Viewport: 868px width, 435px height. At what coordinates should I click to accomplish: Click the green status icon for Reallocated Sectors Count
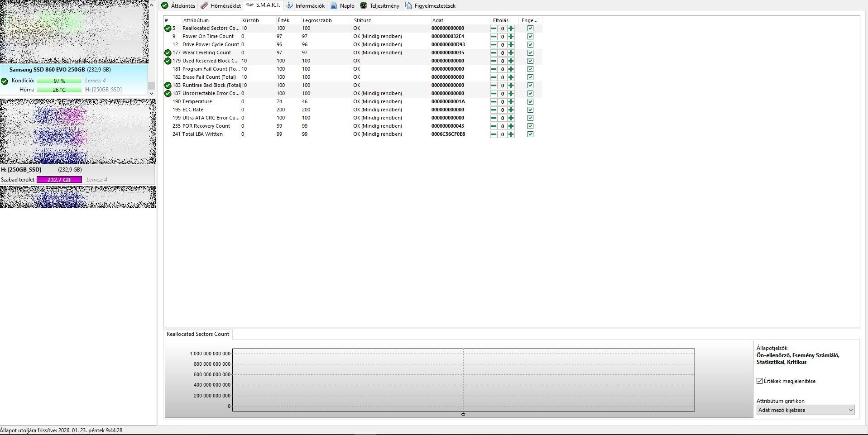(168, 28)
